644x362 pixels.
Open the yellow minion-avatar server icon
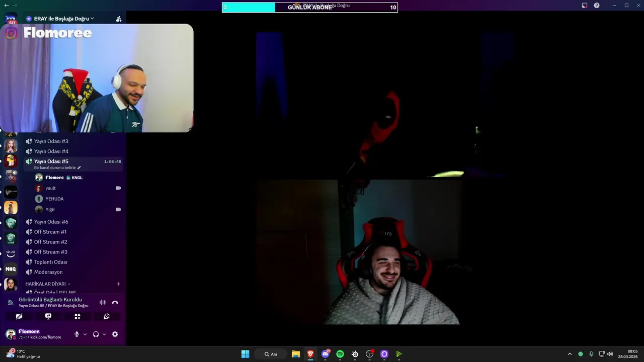11,161
